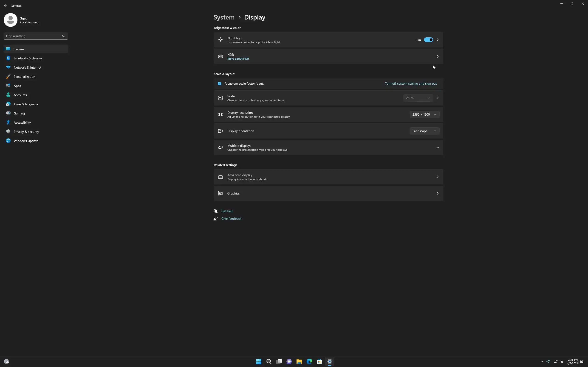Open the Display orientation Landscape dropdown

click(424, 131)
